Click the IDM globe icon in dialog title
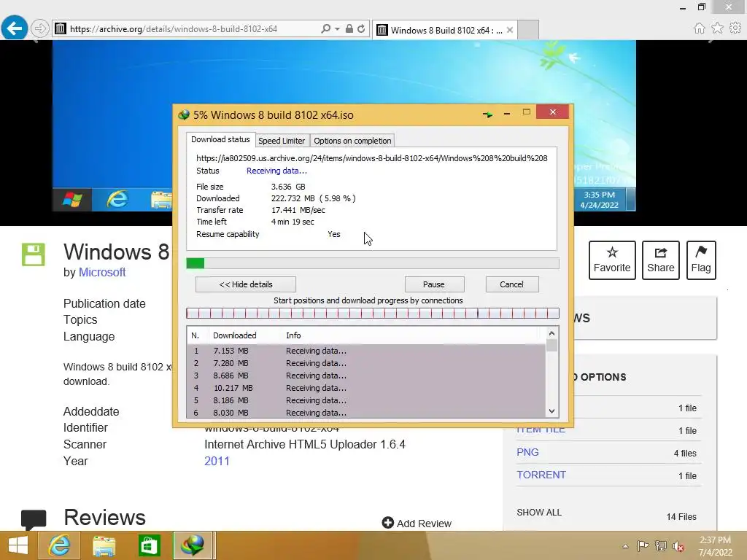This screenshot has height=560, width=747. tap(184, 114)
